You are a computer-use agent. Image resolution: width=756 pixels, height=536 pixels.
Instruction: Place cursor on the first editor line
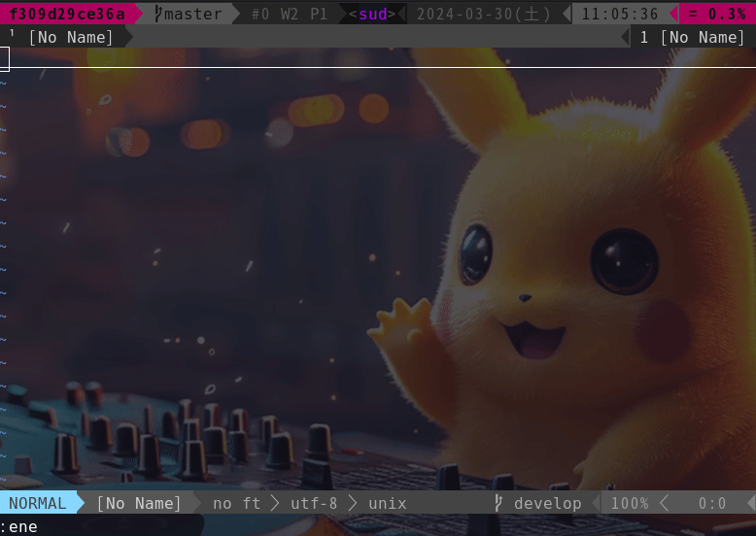[x=378, y=59]
